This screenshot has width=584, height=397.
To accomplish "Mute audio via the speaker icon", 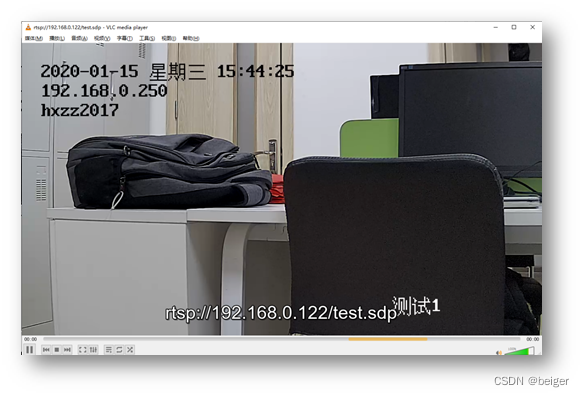I will pos(499,352).
